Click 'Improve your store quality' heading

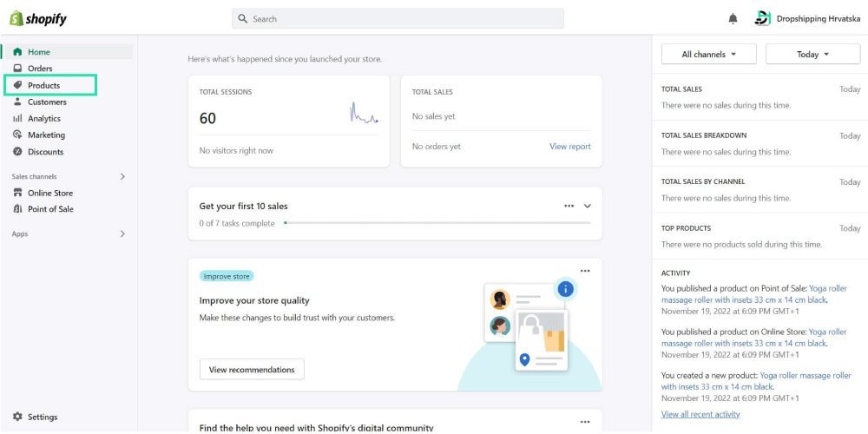click(x=254, y=300)
